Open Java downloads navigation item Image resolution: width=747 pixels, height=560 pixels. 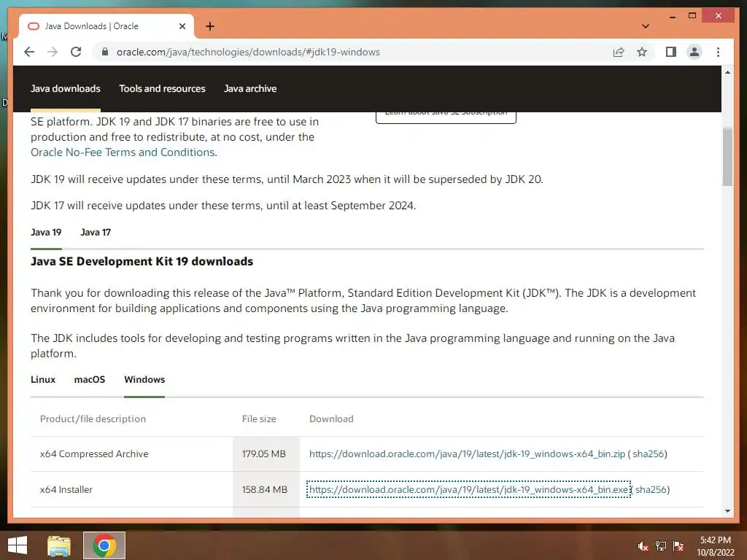[x=65, y=88]
